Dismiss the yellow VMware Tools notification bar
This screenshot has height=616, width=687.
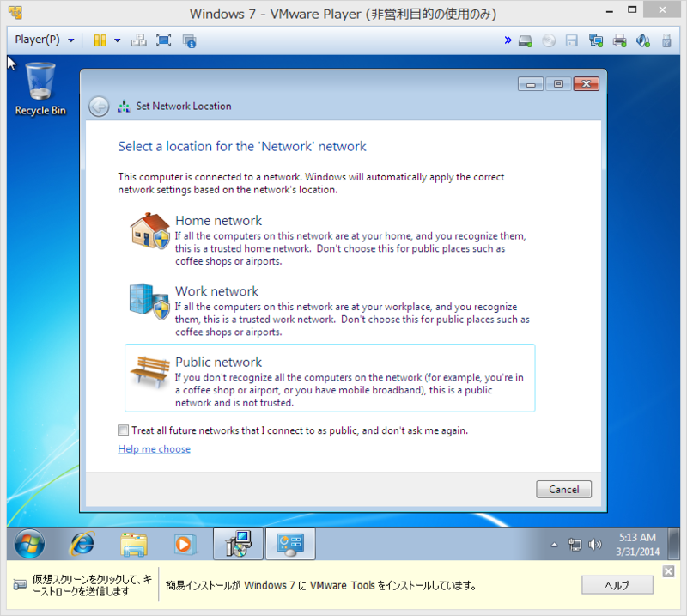coord(668,571)
